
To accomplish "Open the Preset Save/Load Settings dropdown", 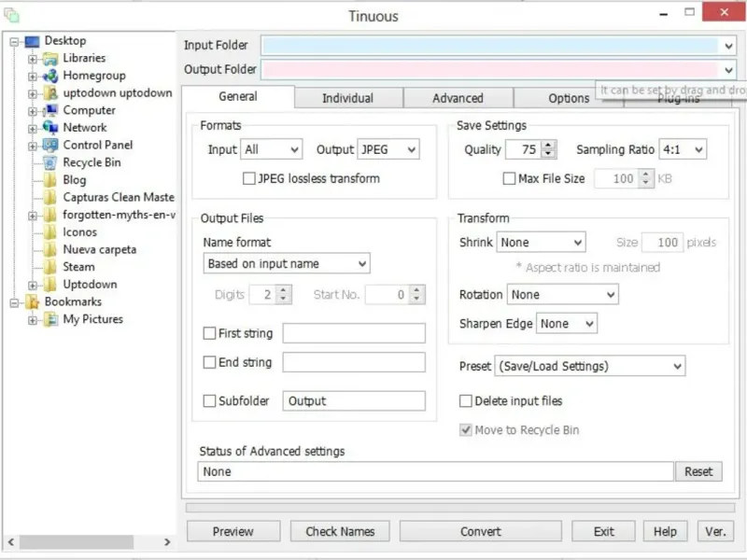I will (x=590, y=366).
